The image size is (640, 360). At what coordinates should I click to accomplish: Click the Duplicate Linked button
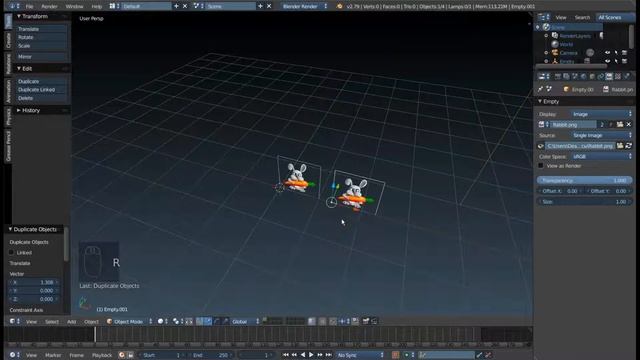pyautogui.click(x=41, y=90)
